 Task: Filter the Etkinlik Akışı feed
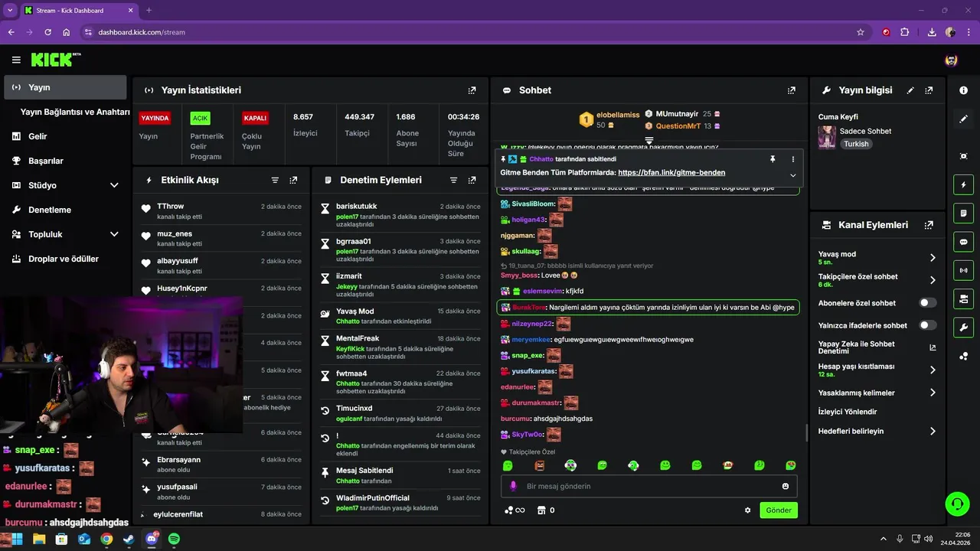click(x=275, y=180)
